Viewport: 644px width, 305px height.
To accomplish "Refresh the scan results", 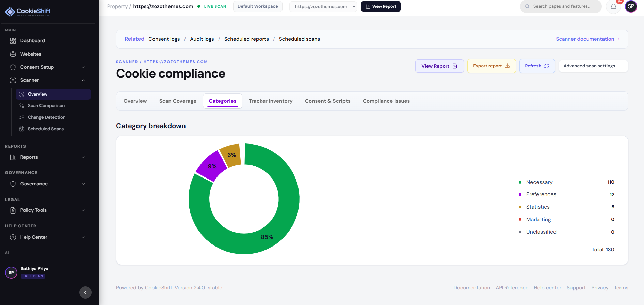I will coord(537,66).
